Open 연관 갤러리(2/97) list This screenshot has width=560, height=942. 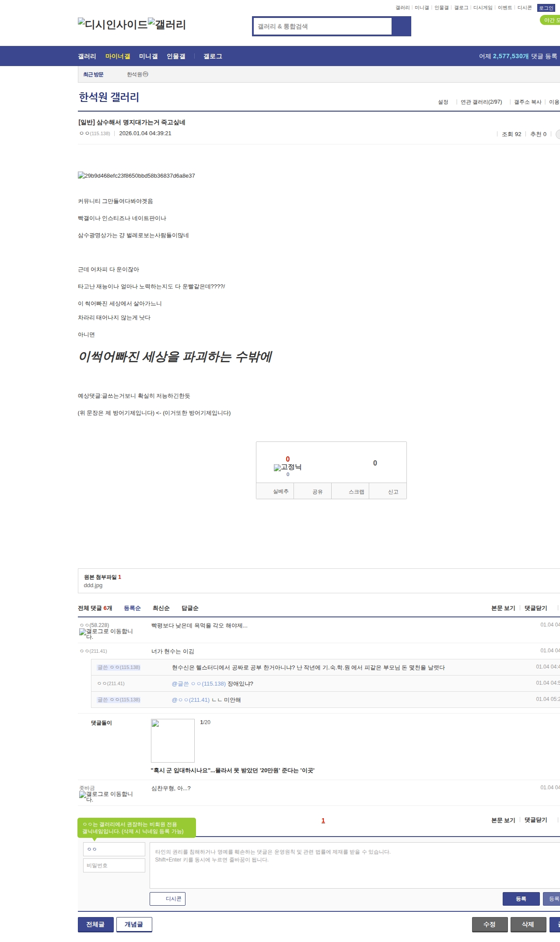[x=481, y=102]
